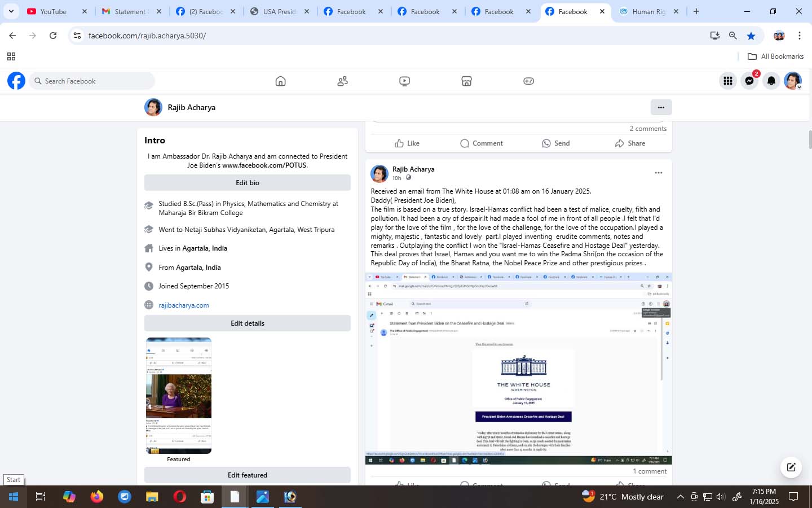Screen dimensions: 812x508
Task: Open the clock showing 7:15 PM
Action: [764, 497]
